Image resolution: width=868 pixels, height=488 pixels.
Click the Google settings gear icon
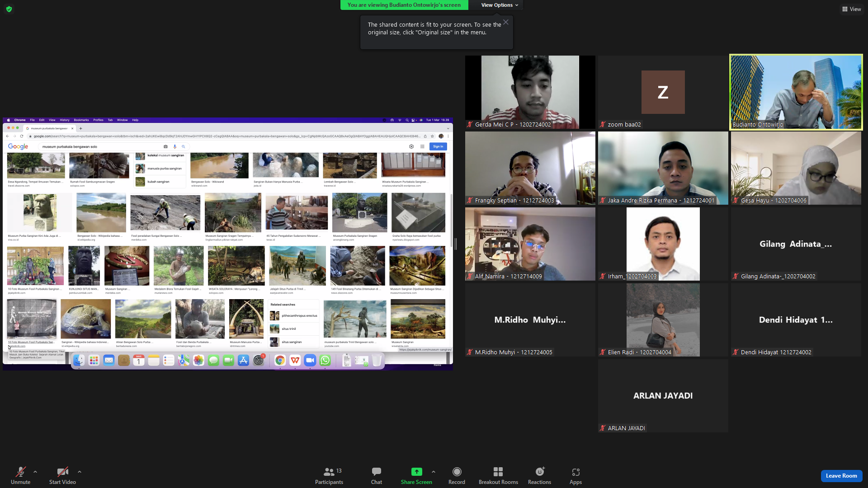click(x=411, y=147)
